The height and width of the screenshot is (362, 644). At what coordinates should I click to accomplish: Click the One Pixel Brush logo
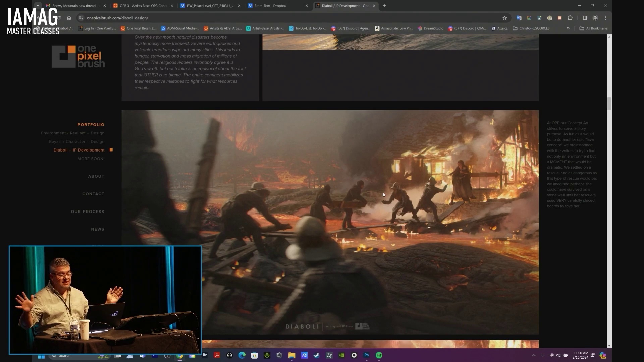tap(78, 56)
